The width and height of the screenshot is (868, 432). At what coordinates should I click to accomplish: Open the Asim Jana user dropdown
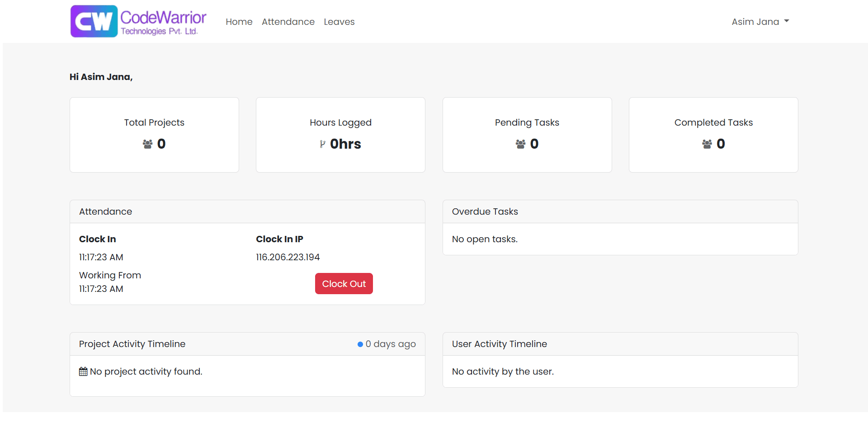click(x=760, y=22)
